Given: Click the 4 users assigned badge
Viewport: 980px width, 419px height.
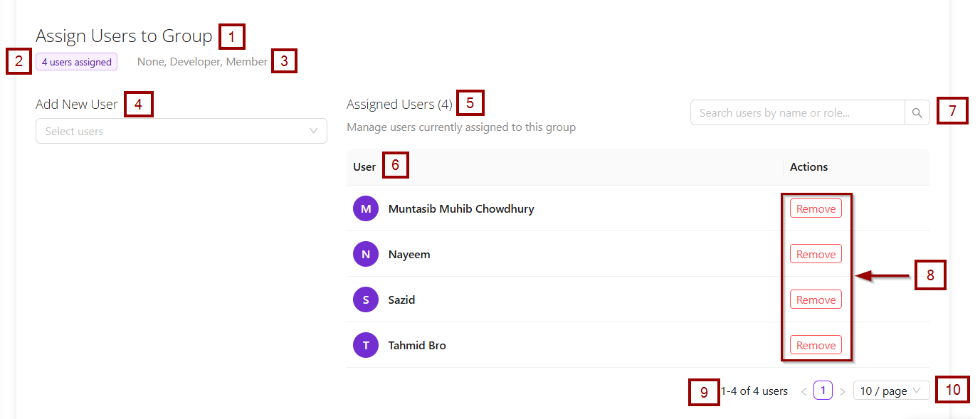Looking at the screenshot, I should click(76, 62).
